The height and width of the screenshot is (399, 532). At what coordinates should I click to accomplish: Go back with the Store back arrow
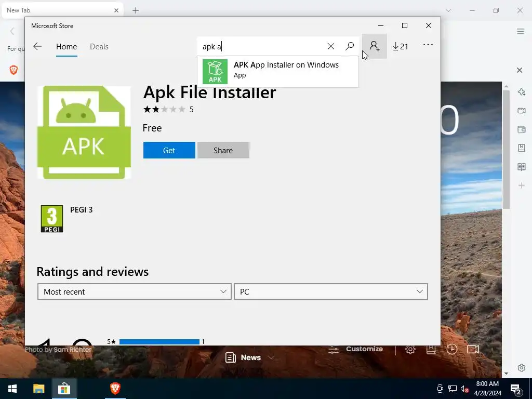point(37,46)
